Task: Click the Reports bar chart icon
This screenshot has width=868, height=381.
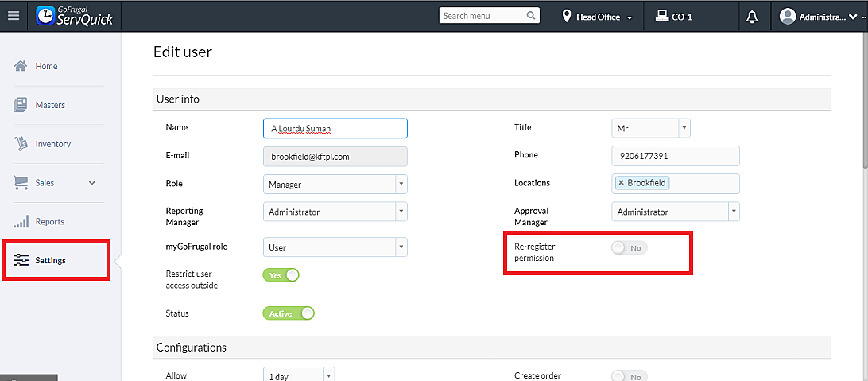Action: pos(21,221)
